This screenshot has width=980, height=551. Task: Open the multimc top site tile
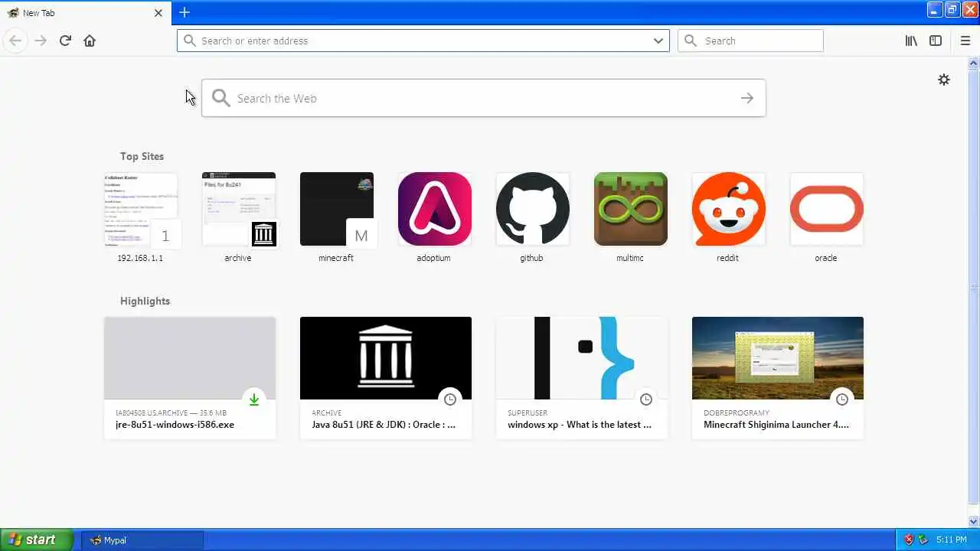(x=630, y=209)
